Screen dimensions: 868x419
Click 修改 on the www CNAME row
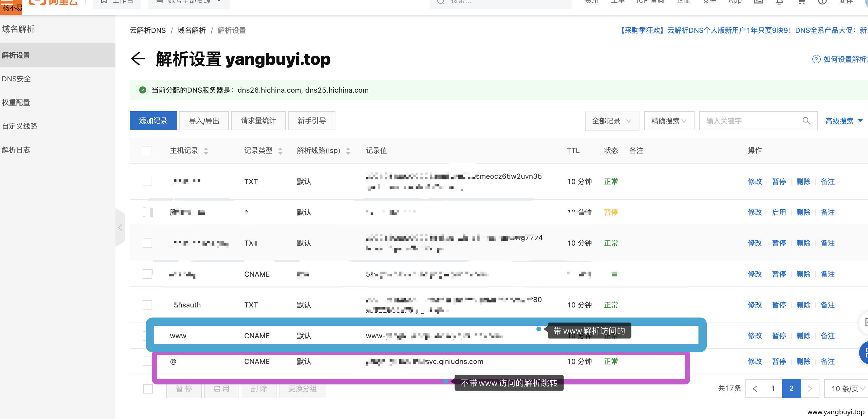(754, 336)
